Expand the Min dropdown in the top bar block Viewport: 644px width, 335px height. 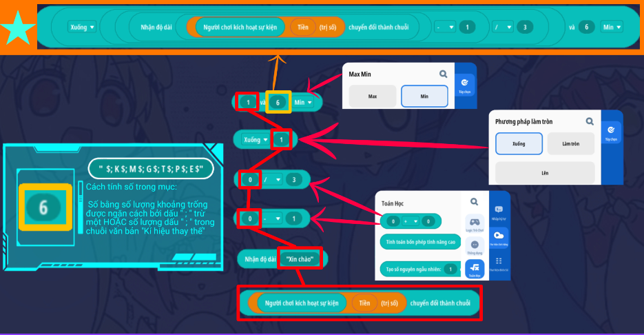(x=611, y=27)
